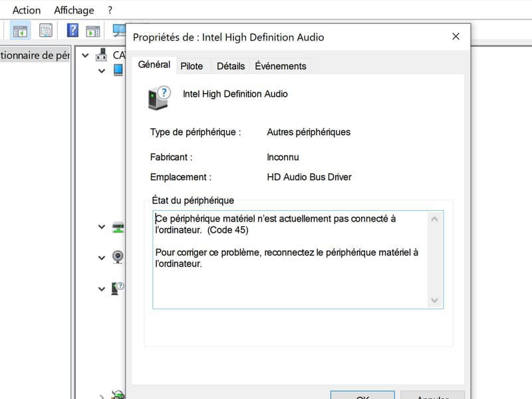This screenshot has height=399, width=532.
Task: Select the webcam device icon in tree
Action: (x=118, y=257)
